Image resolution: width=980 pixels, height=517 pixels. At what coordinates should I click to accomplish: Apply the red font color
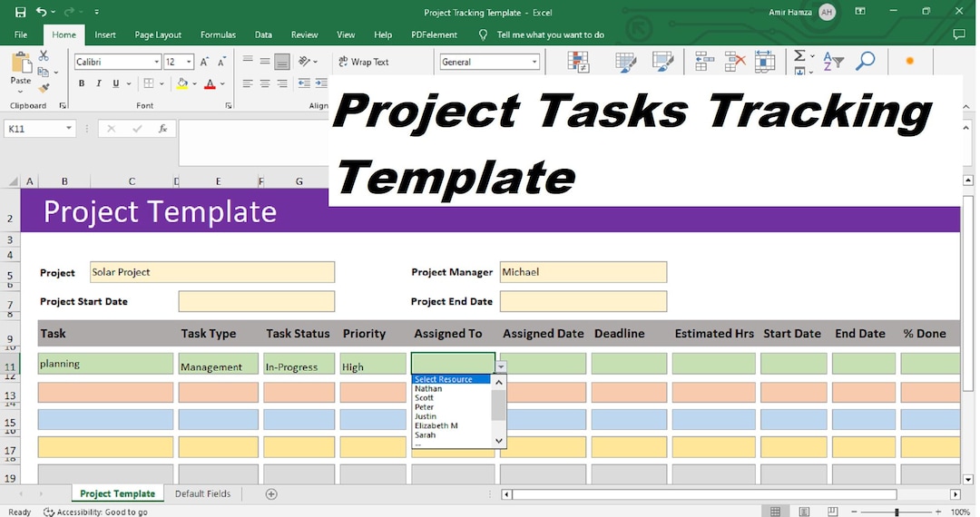[x=210, y=83]
